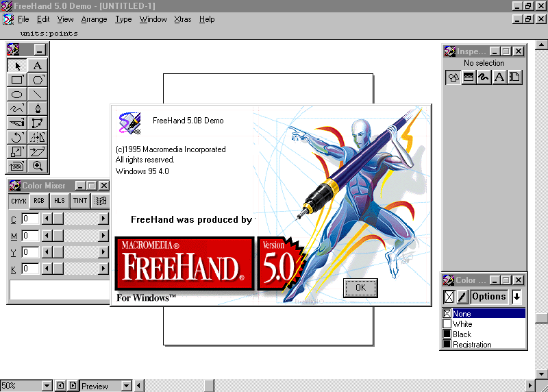Open the Stroke inspector icon
This screenshot has height=392, width=548.
click(484, 77)
